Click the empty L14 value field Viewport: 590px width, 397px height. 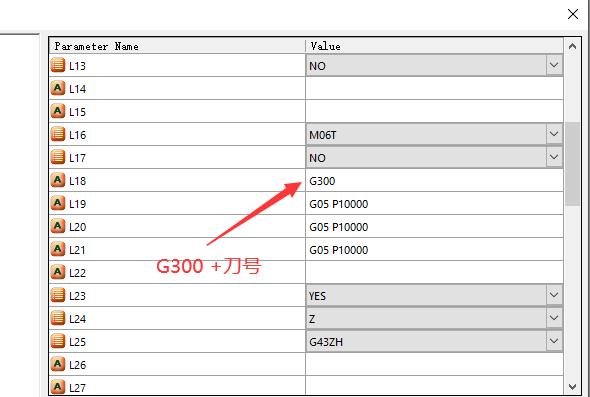coord(434,88)
